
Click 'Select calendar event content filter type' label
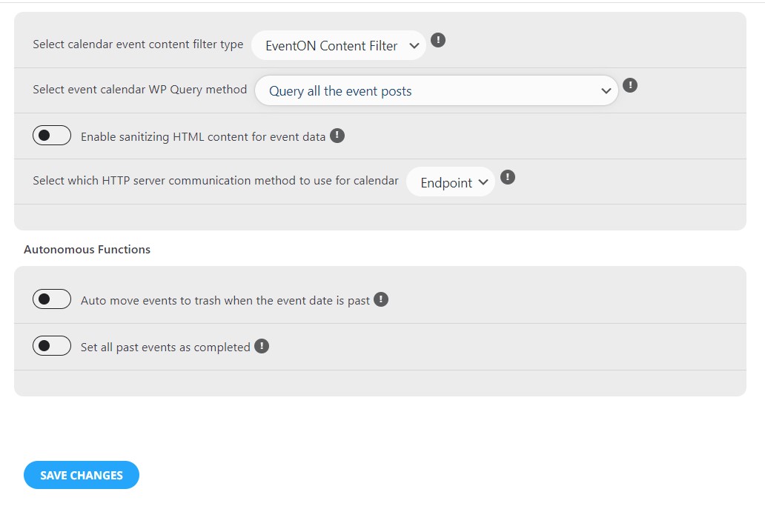[x=138, y=44]
